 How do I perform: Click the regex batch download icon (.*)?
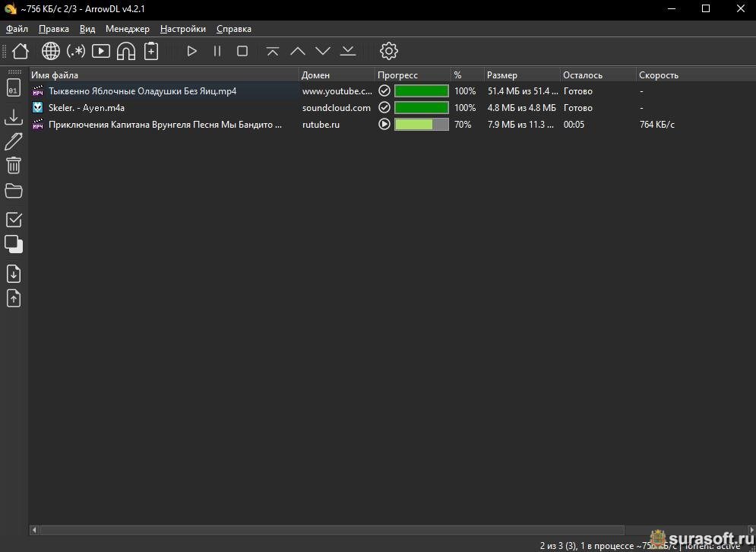[76, 51]
